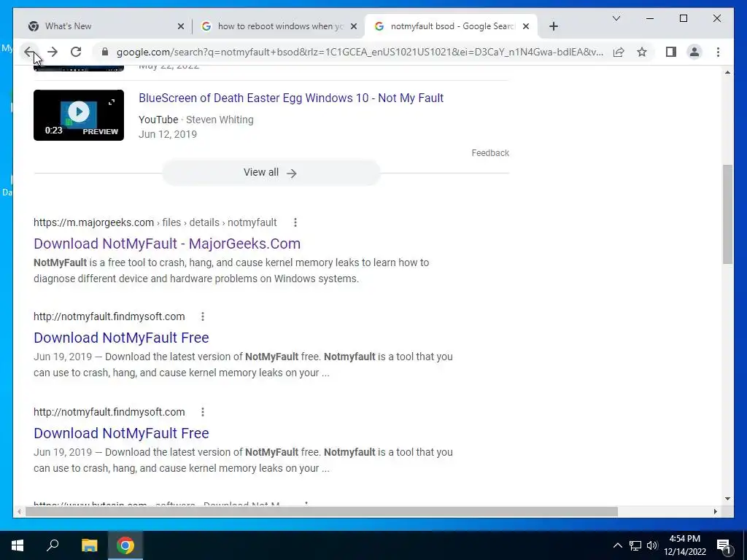Click the vertical scrollbar thumb
The image size is (747, 560).
[727, 214]
